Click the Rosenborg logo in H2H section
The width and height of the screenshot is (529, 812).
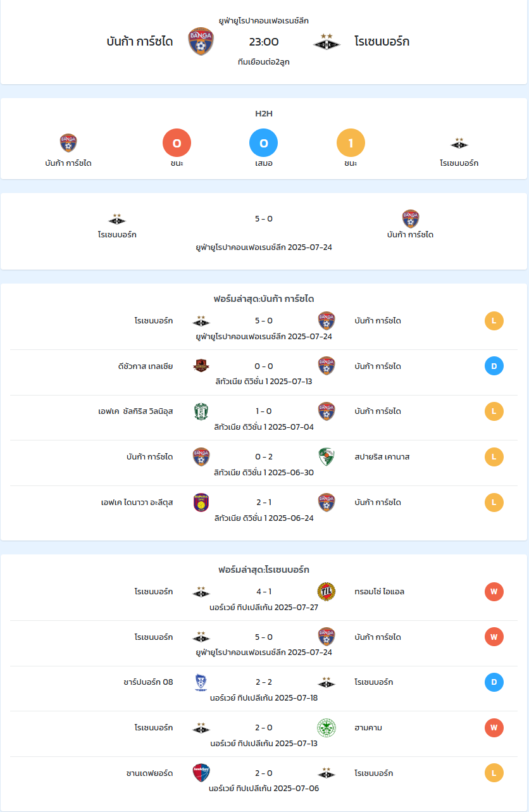[459, 143]
